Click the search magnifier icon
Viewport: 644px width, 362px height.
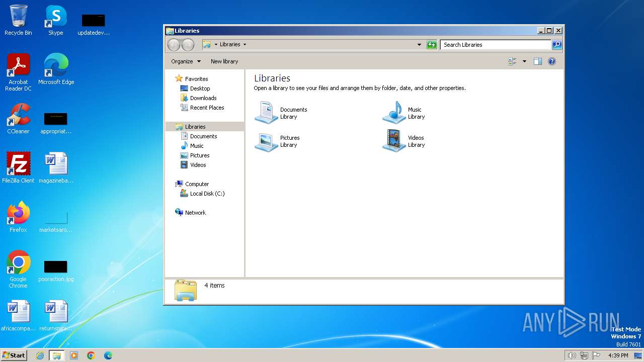point(557,45)
